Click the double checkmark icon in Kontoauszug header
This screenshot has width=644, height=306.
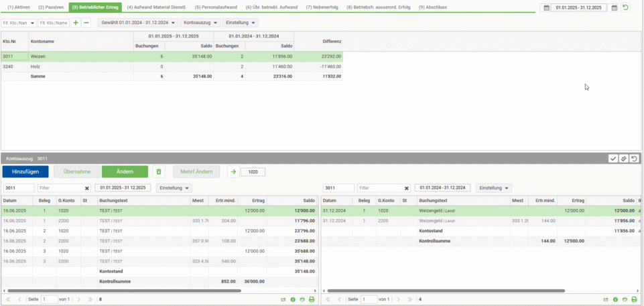pos(623,159)
